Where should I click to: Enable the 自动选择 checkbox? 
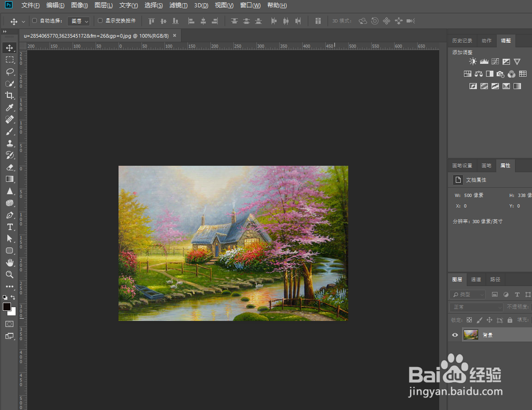click(x=34, y=21)
